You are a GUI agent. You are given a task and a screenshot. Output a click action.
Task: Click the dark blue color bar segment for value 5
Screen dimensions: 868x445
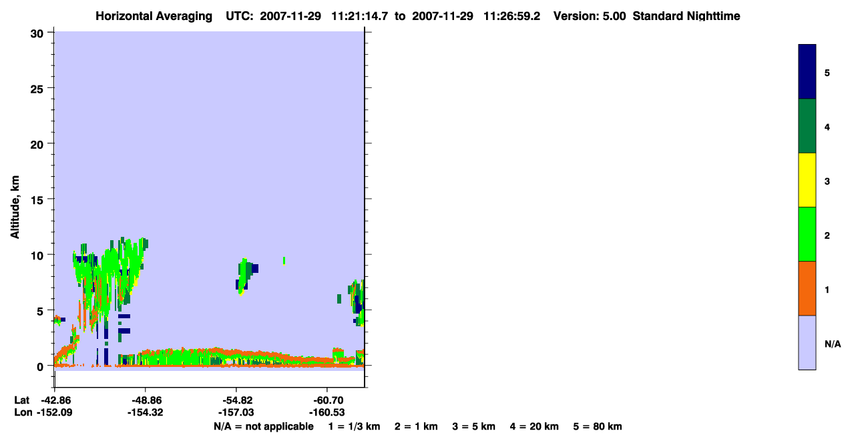pyautogui.click(x=807, y=72)
